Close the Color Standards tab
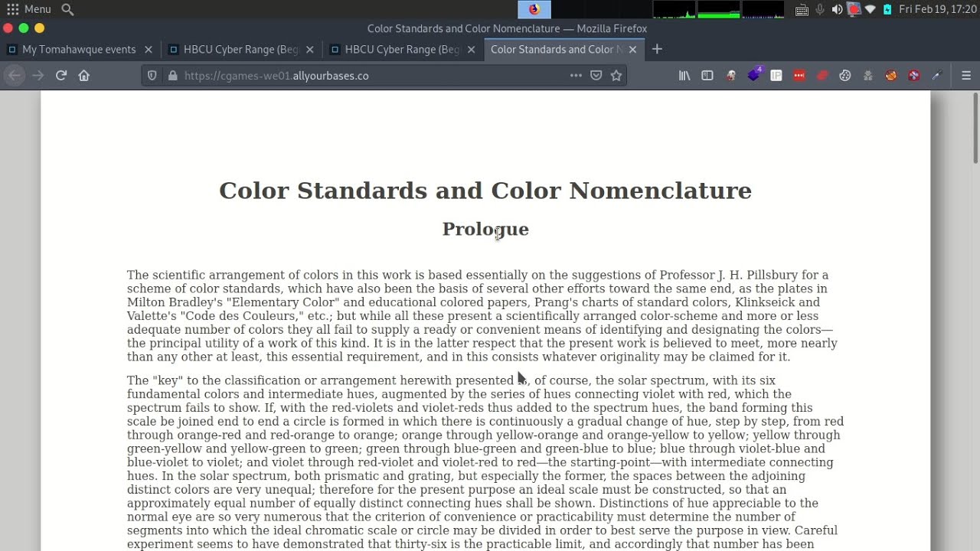Image resolution: width=980 pixels, height=551 pixels. click(632, 50)
